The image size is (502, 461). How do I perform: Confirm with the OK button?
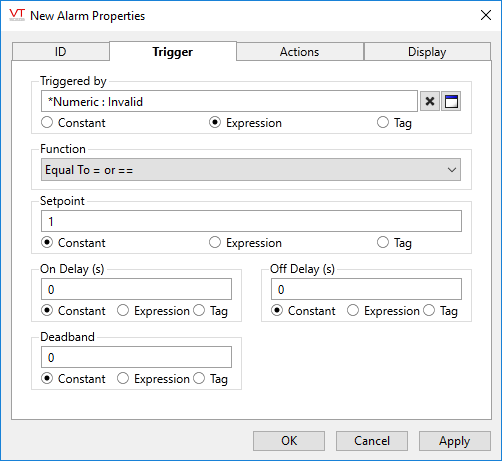coord(289,441)
